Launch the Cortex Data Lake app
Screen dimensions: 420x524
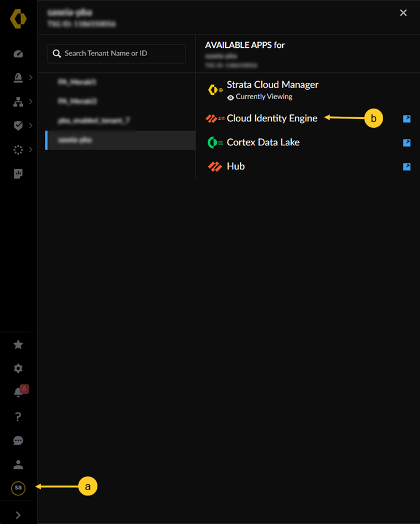coord(263,142)
